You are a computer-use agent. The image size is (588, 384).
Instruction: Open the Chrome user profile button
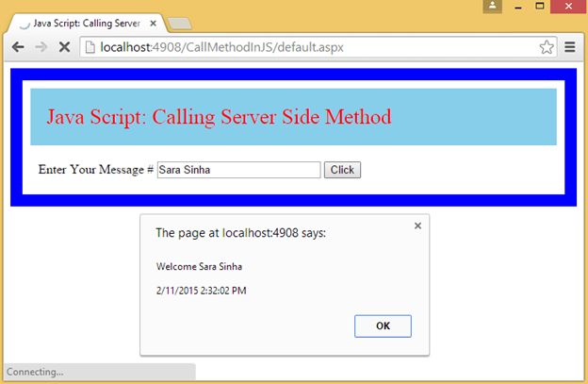[493, 6]
